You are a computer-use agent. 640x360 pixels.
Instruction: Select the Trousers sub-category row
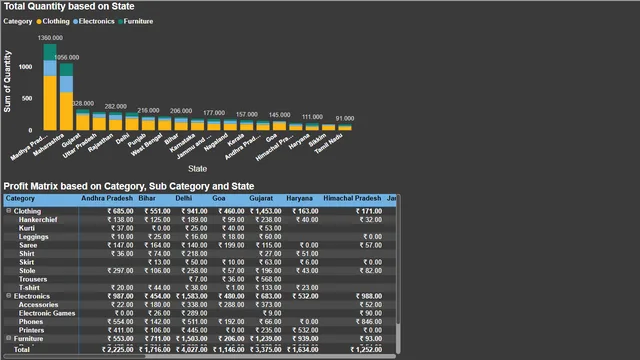[x=33, y=279]
